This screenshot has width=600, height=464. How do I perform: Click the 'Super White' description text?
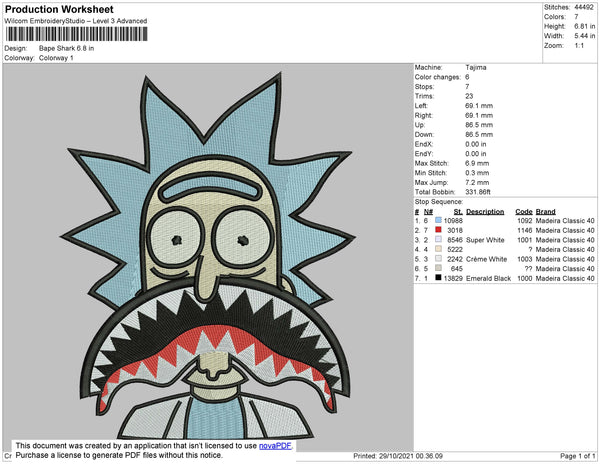(485, 240)
